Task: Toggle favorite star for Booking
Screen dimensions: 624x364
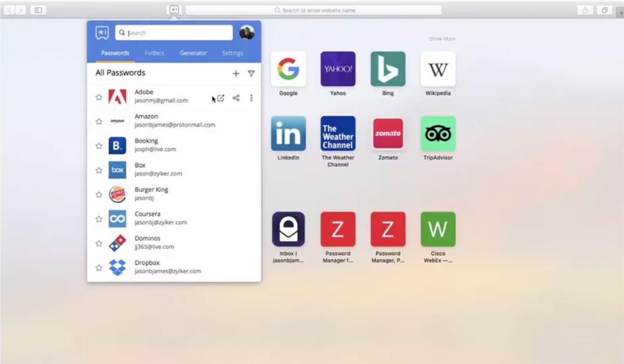Action: [x=99, y=146]
